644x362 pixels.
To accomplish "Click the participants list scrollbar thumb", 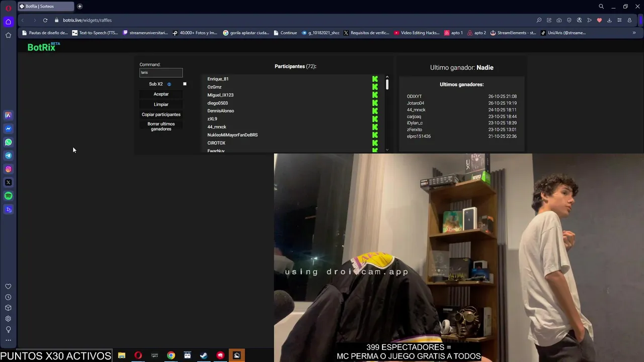I will 387,84.
